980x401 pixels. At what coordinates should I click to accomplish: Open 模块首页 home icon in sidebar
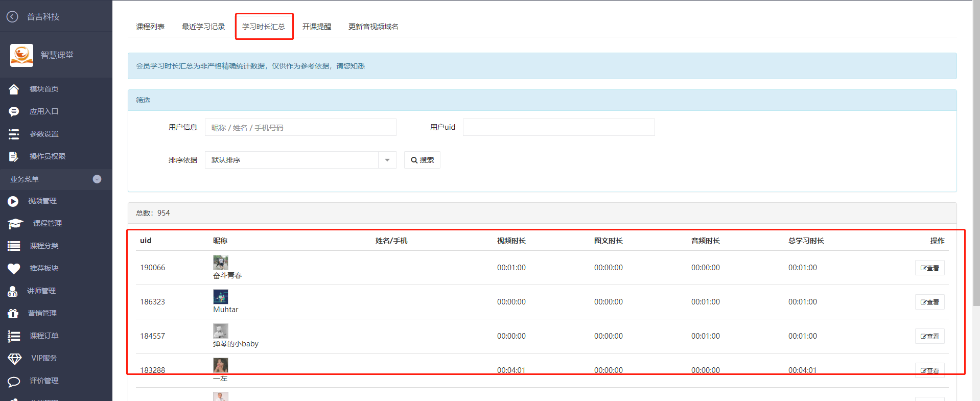[x=14, y=89]
